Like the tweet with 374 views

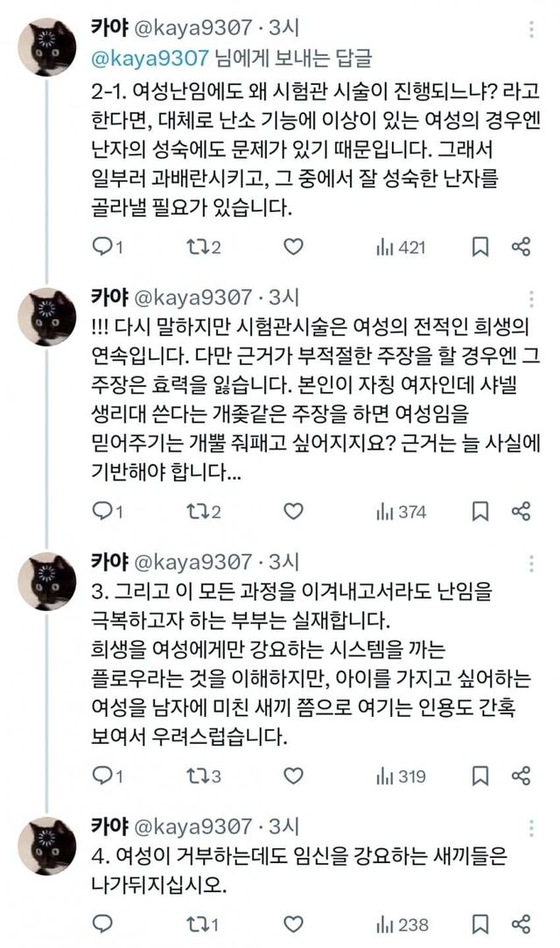295,511
